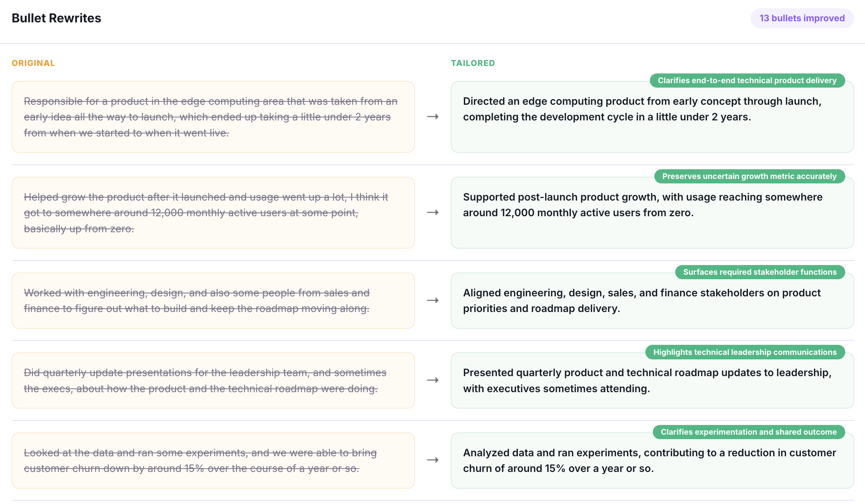Click the arrow icon beside 'Presented quarterly product' bullet
The height and width of the screenshot is (504, 865).
[x=433, y=380]
